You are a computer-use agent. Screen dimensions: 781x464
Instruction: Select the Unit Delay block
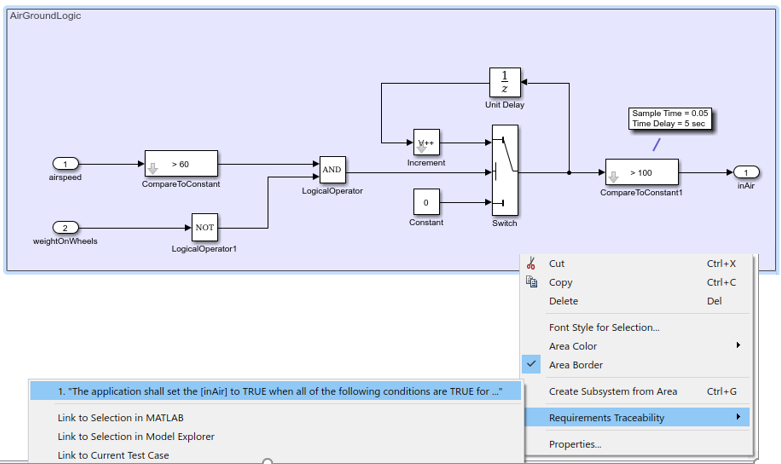pos(505,83)
